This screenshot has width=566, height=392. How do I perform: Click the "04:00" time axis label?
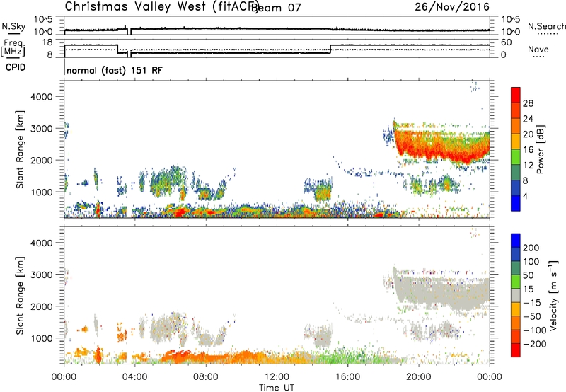pos(134,377)
